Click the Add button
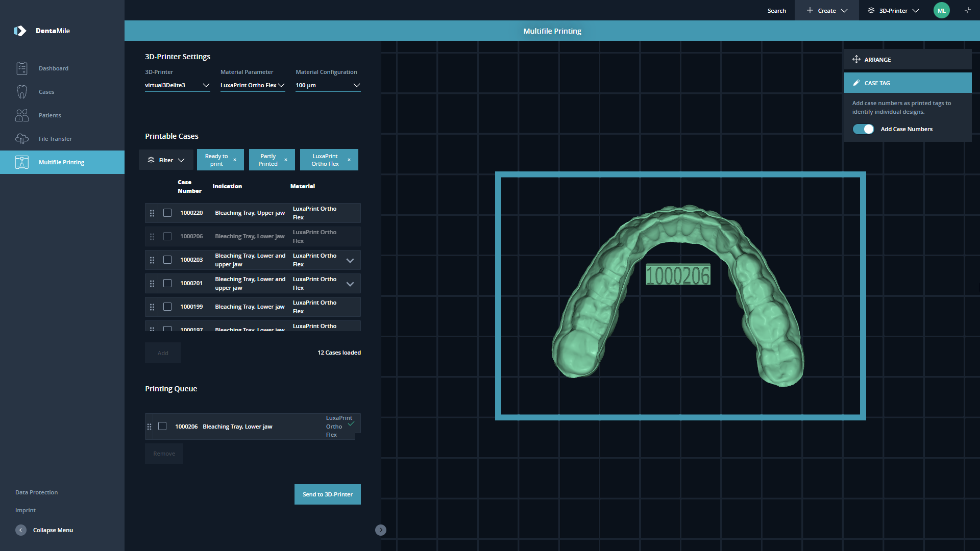Image resolution: width=980 pixels, height=551 pixels. (163, 353)
